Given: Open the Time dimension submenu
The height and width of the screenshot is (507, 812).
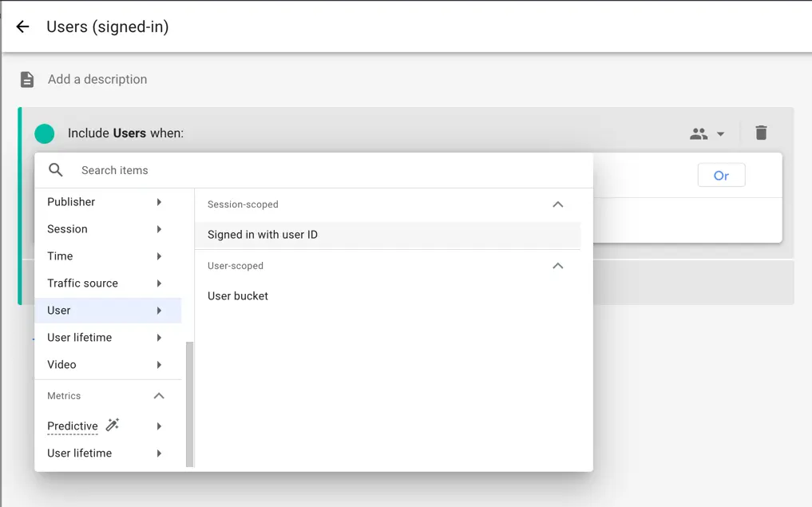Looking at the screenshot, I should point(104,256).
